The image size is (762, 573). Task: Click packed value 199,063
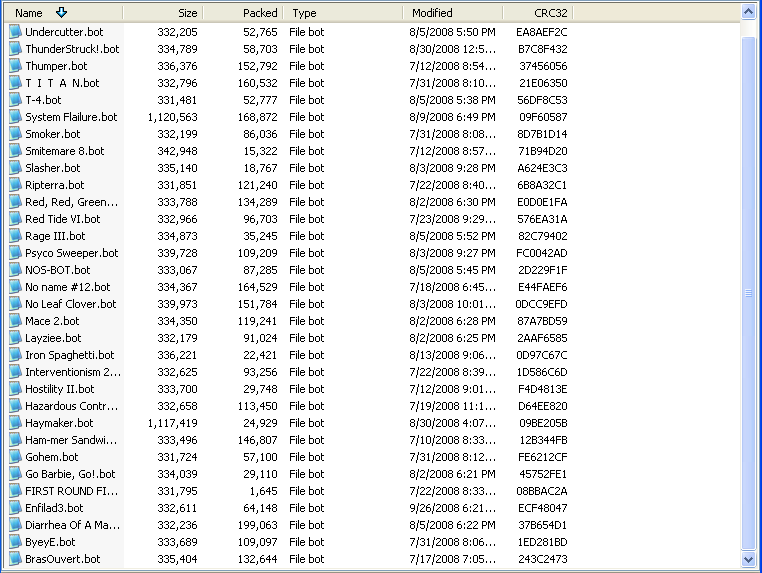(x=258, y=525)
